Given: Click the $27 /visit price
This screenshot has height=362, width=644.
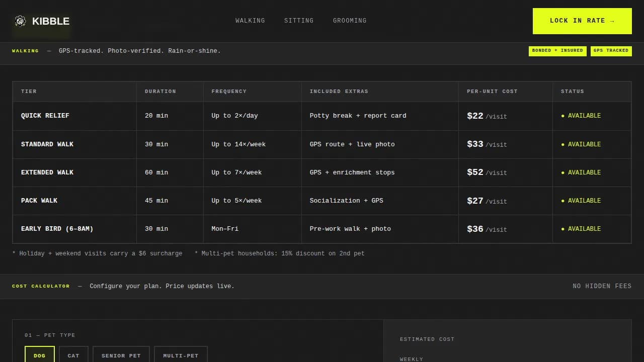Looking at the screenshot, I should 487,201.
